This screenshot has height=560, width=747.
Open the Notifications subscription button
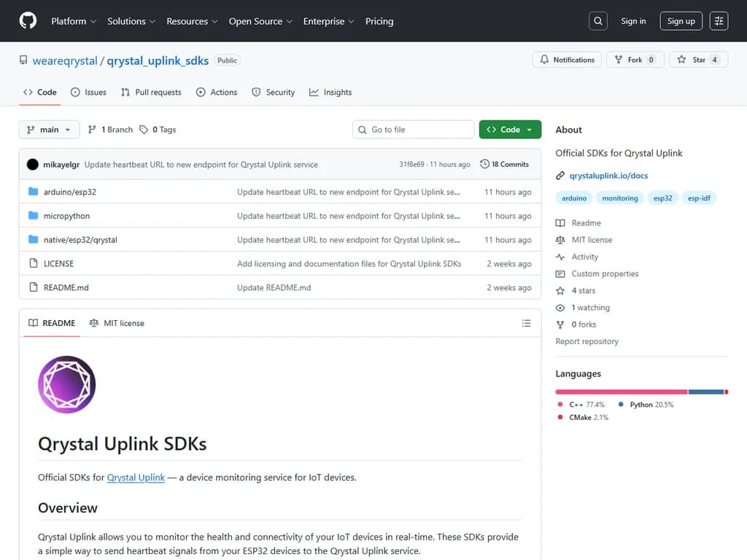pos(568,60)
